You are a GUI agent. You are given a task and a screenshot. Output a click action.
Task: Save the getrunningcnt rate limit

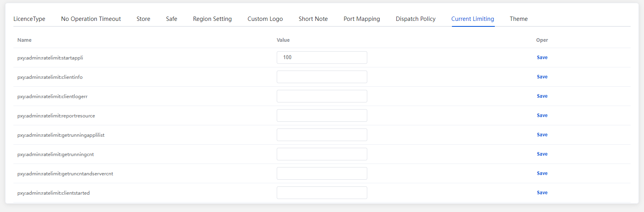click(542, 154)
